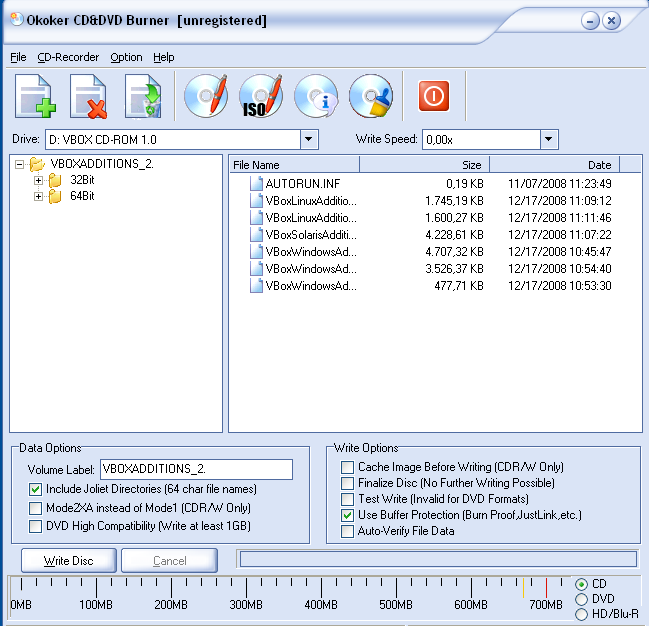Select the VBOXADDITIONS_2. root folder icon
Viewport: 649px width, 626px height.
(37, 164)
